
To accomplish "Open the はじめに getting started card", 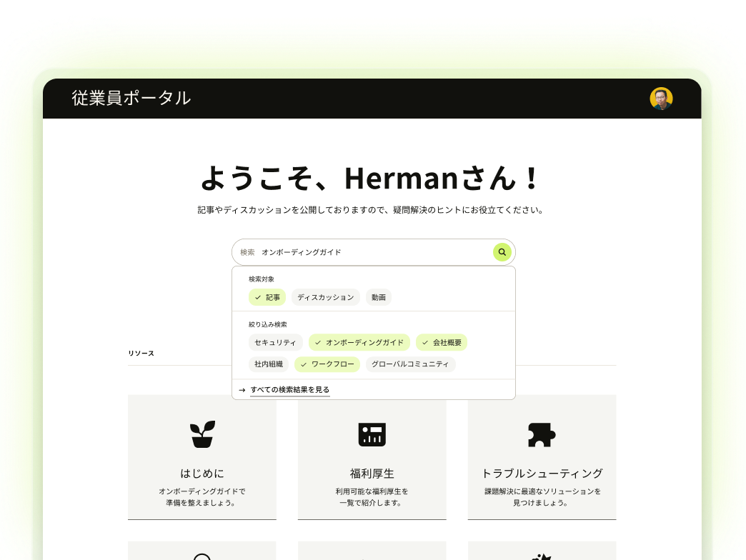I will click(x=202, y=473).
